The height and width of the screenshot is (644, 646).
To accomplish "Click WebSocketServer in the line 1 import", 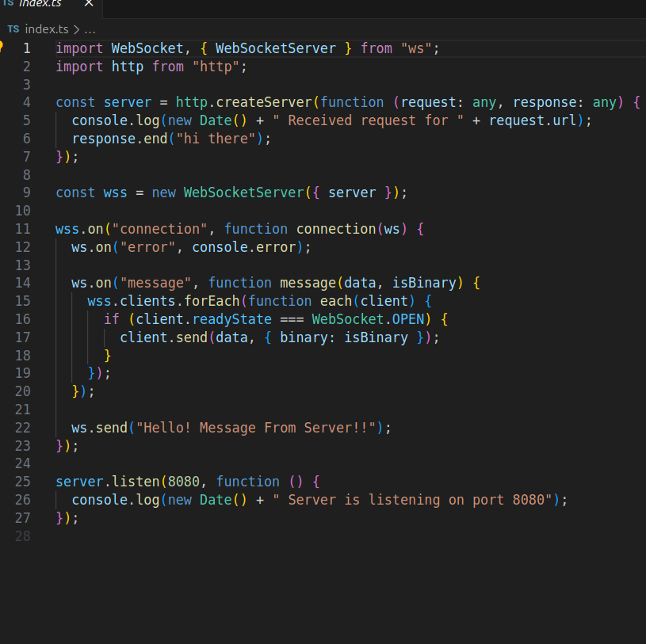I will coord(276,48).
